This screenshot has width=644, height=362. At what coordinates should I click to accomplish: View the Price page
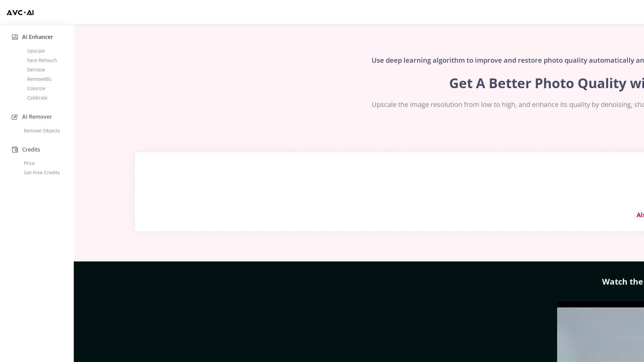coord(29,163)
